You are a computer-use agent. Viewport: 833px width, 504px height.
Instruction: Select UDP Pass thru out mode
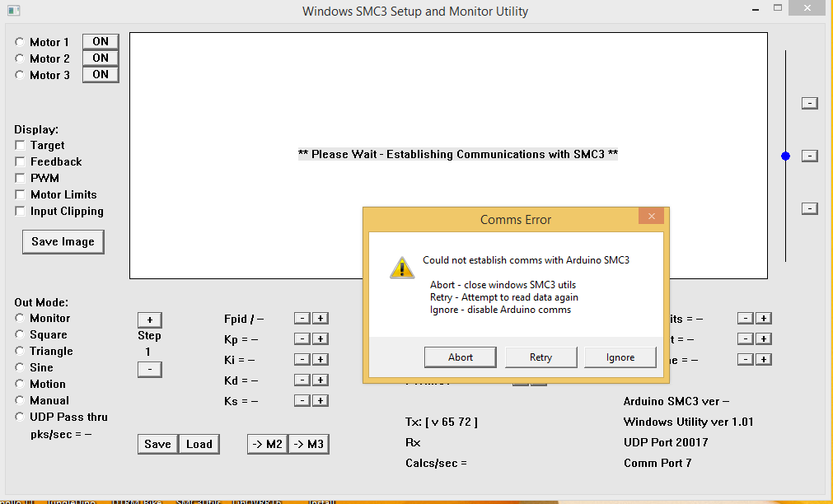point(20,417)
